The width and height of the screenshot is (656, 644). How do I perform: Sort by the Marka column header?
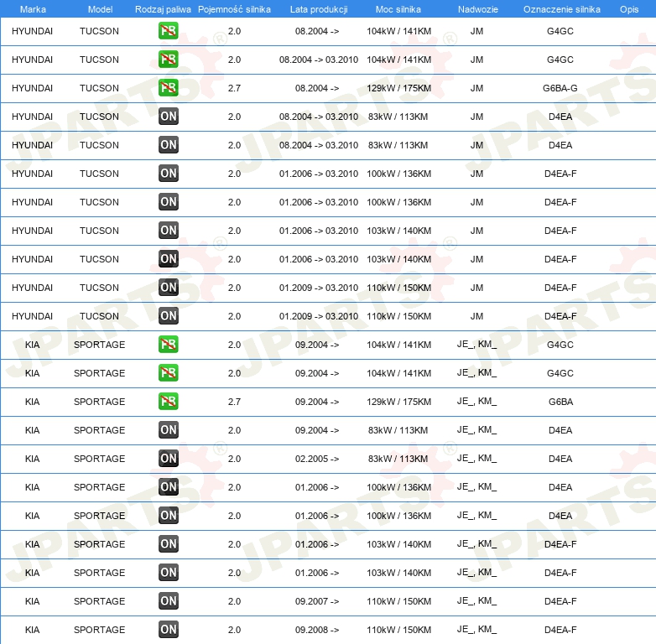click(33, 9)
